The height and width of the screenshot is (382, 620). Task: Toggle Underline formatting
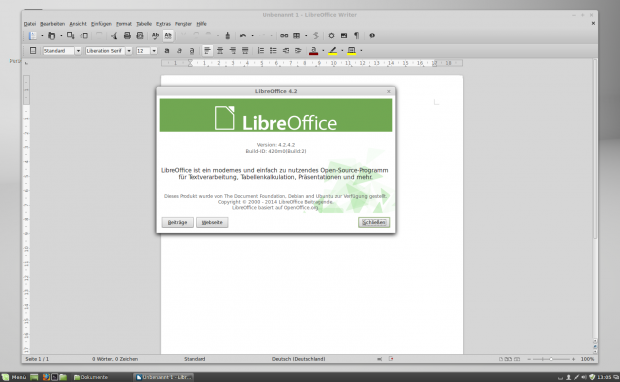coord(192,51)
